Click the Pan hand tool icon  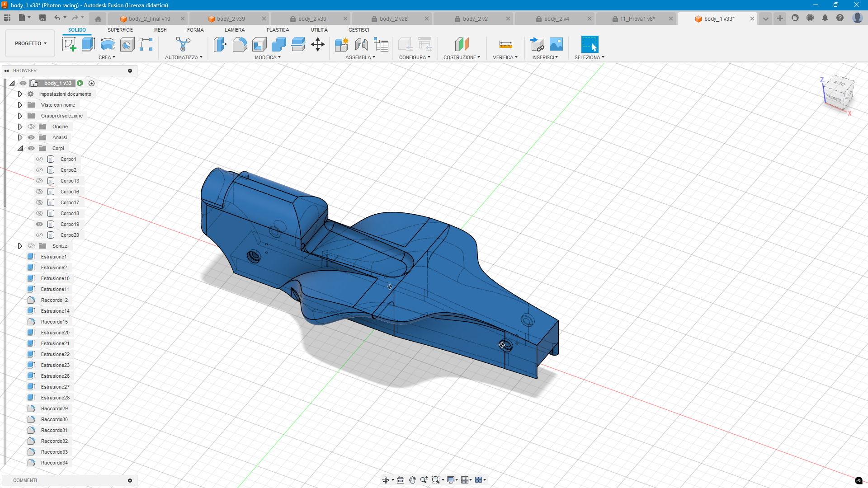pyautogui.click(x=412, y=480)
